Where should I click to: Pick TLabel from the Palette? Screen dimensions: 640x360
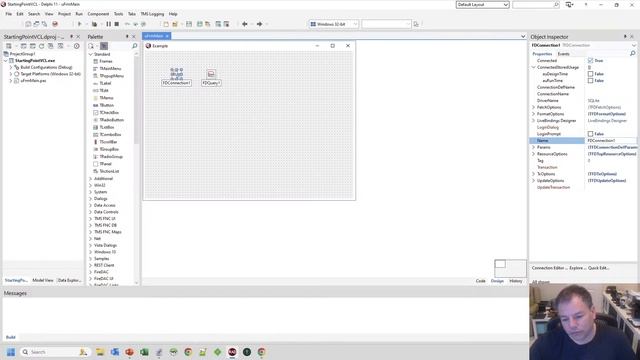pyautogui.click(x=102, y=83)
